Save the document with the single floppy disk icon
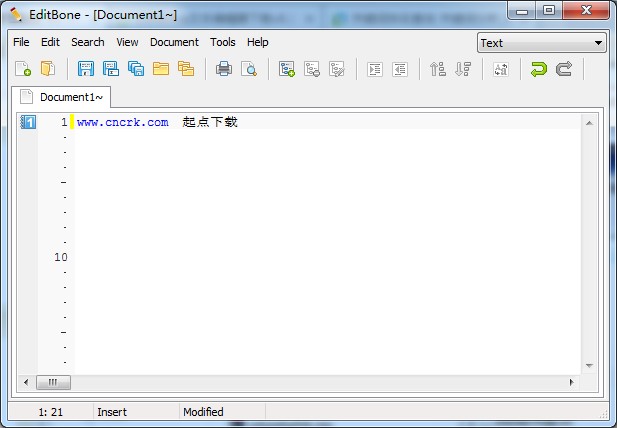617x428 pixels. tap(85, 69)
